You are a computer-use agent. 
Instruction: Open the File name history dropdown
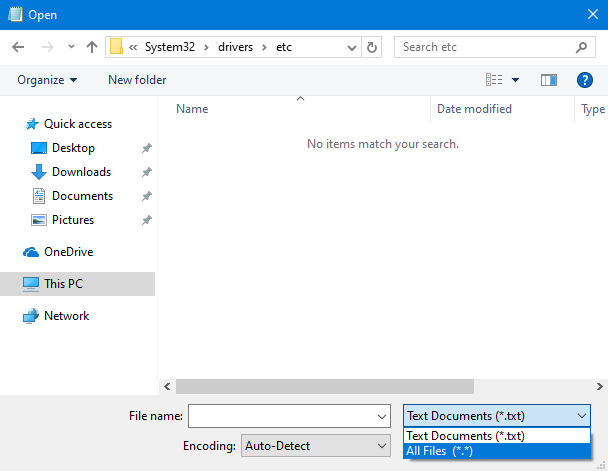point(382,417)
